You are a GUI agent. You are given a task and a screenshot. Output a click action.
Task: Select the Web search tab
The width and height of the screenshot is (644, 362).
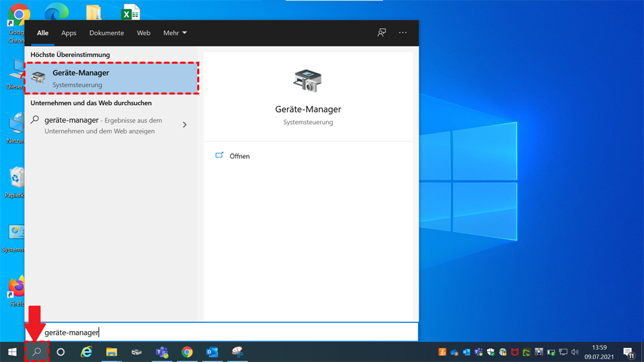coord(144,33)
